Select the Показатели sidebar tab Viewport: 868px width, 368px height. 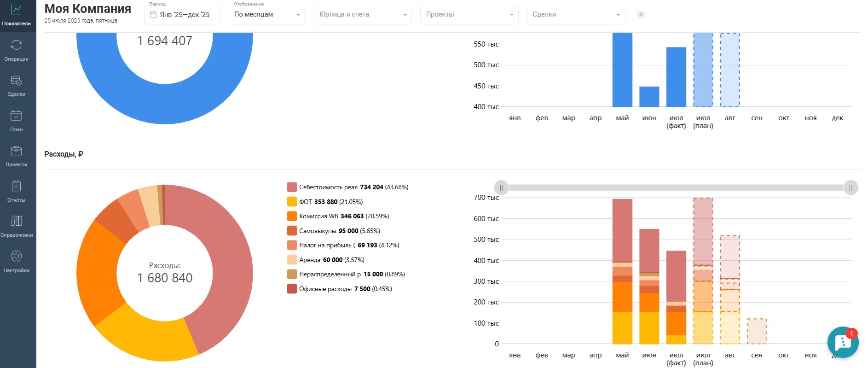[17, 15]
